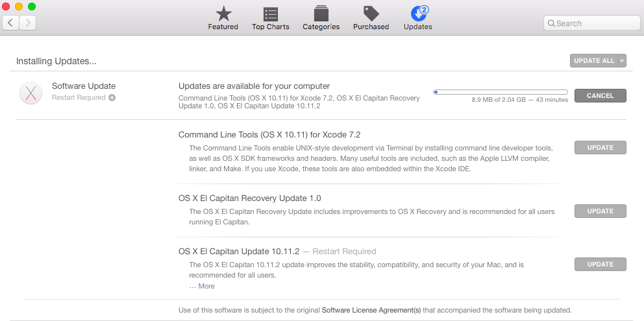Update OS X El Capitan Recovery Update 1.0
644x321 pixels.
[x=600, y=211]
